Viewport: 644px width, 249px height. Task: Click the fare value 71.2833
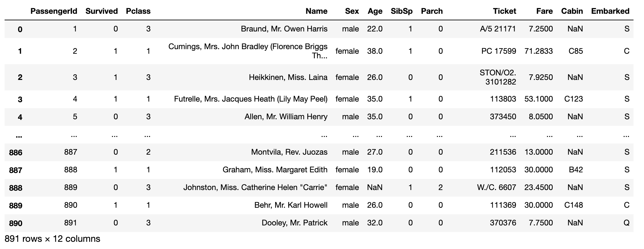tap(539, 51)
